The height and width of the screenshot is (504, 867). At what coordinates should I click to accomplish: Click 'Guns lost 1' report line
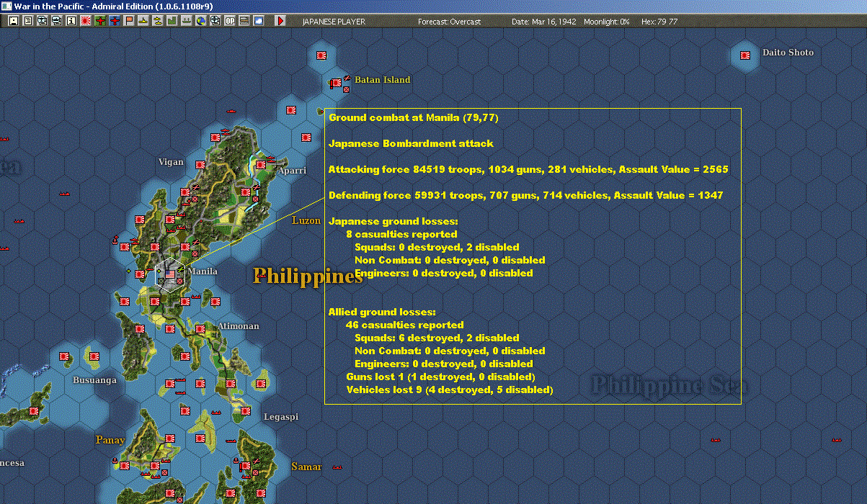tap(440, 377)
